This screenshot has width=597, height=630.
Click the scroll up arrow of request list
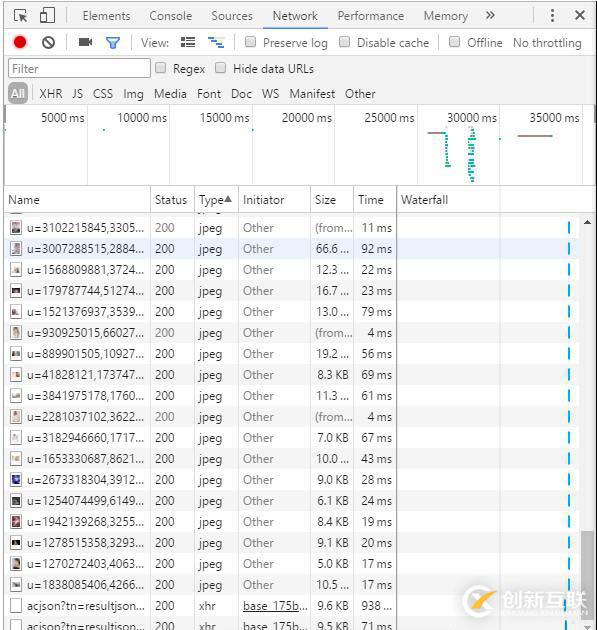coord(587,222)
